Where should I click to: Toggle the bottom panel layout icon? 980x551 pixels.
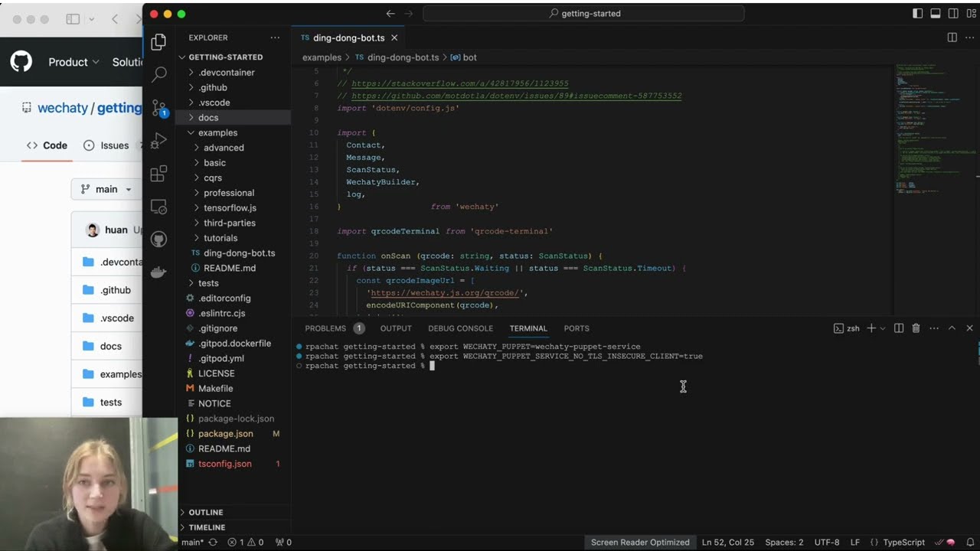(x=936, y=14)
